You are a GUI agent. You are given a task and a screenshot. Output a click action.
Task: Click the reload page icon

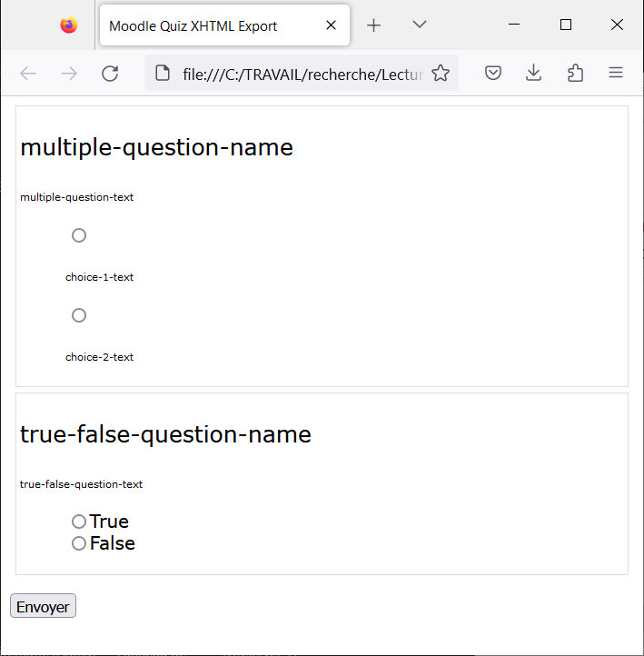click(110, 74)
